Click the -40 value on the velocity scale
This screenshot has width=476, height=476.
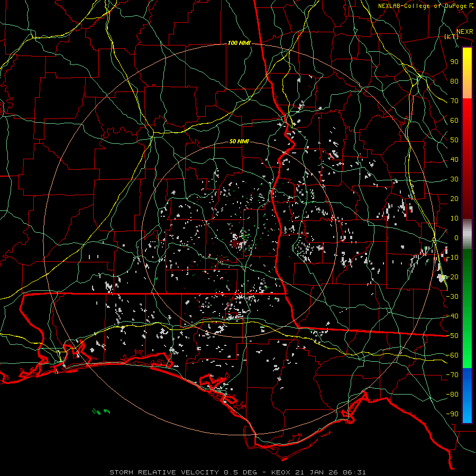pos(452,316)
